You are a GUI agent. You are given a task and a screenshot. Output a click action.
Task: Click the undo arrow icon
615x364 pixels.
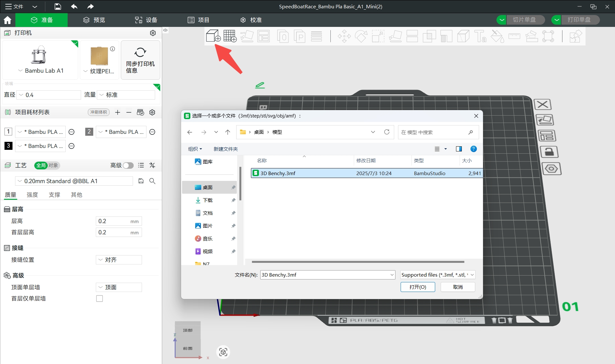(74, 6)
